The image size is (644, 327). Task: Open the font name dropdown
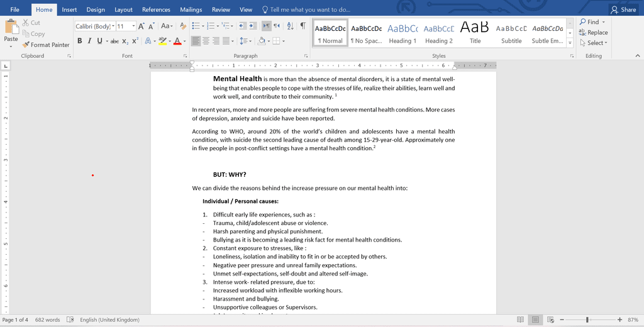click(113, 26)
